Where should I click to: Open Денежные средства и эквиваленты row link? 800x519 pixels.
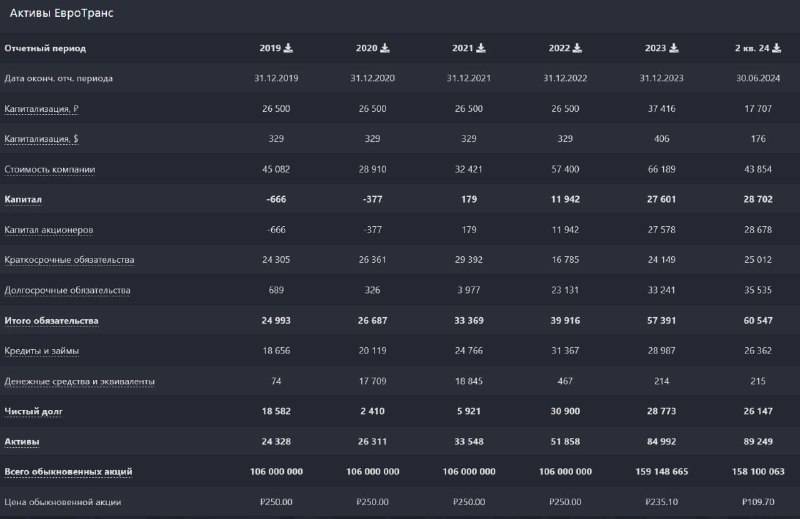click(80, 381)
